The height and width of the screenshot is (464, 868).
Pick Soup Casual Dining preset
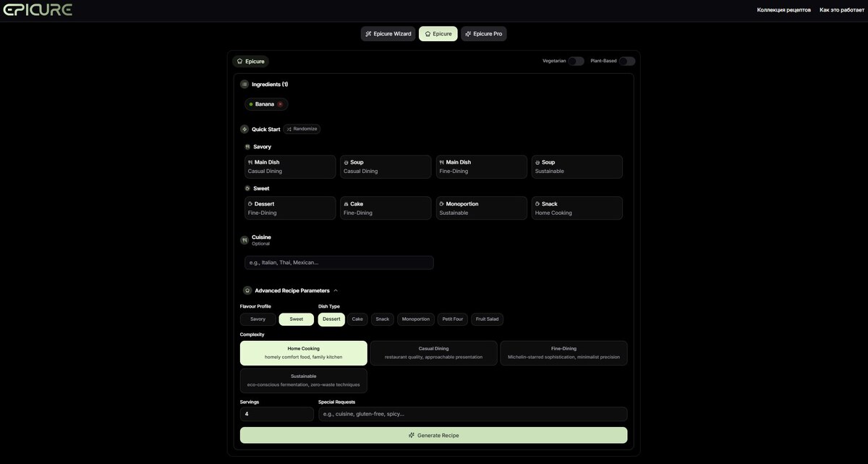[x=386, y=166]
